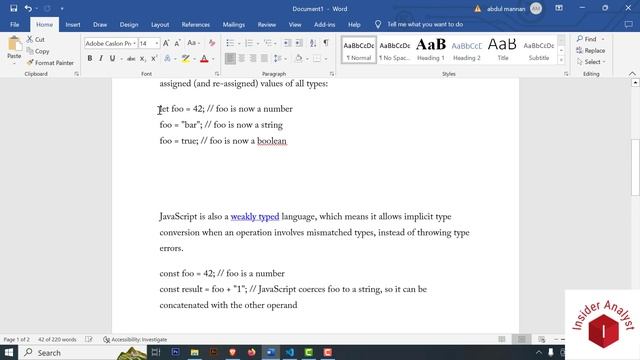Increase font size with Grow Font icon
640x360 pixels.
166,43
